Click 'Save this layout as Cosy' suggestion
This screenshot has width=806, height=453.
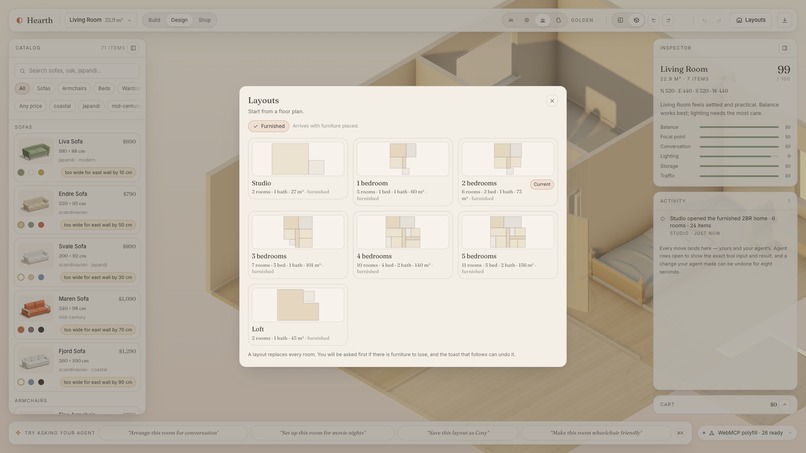(x=458, y=433)
